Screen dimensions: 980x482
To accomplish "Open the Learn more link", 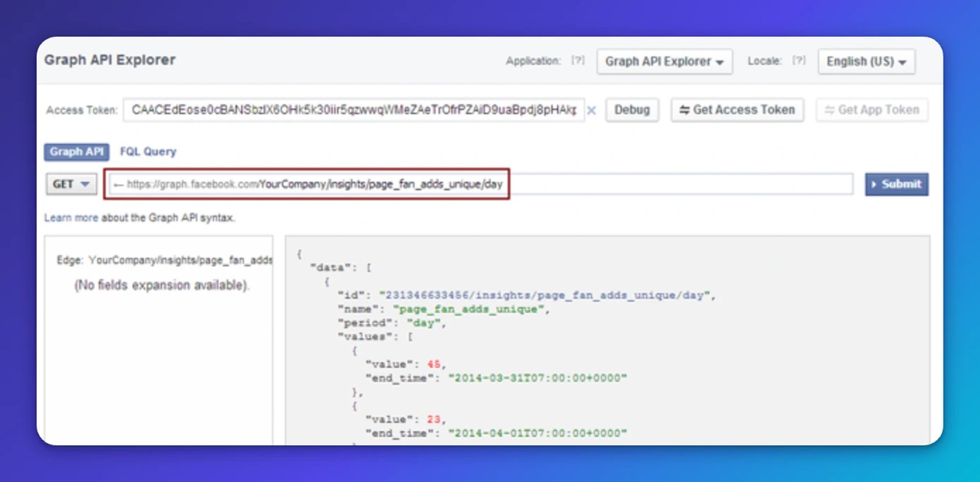I will (71, 218).
